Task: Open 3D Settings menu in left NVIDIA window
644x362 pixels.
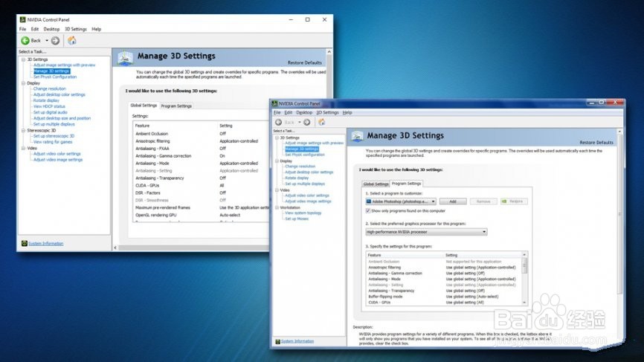Action: point(76,29)
